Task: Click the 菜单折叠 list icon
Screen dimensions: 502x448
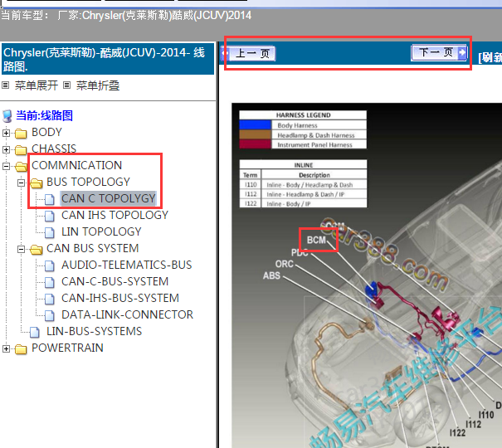Action: coord(66,85)
